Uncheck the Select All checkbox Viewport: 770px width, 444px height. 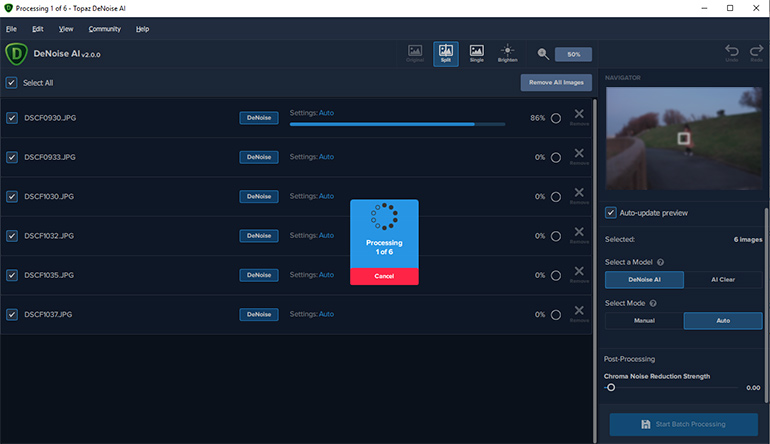(11, 83)
